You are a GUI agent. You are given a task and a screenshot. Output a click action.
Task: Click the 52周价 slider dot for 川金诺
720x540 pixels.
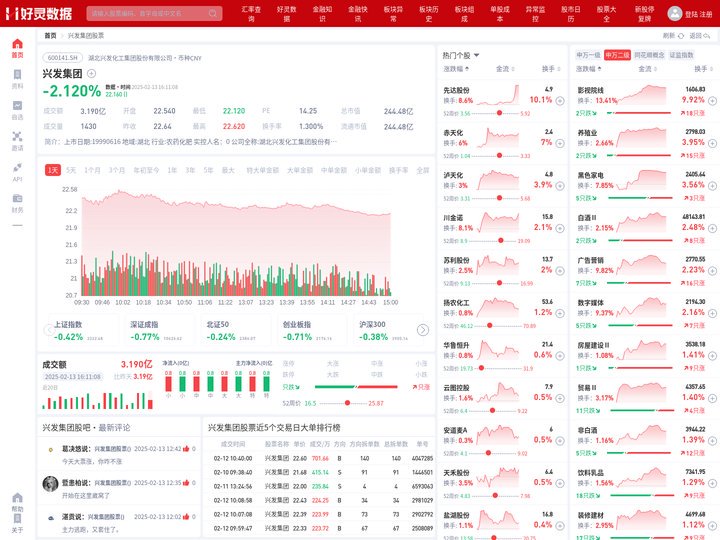(x=501, y=241)
